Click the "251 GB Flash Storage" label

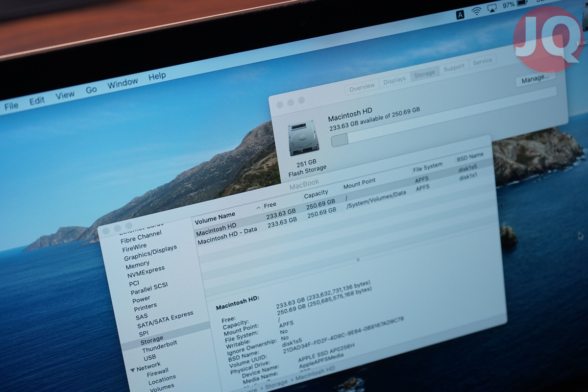pos(307,167)
